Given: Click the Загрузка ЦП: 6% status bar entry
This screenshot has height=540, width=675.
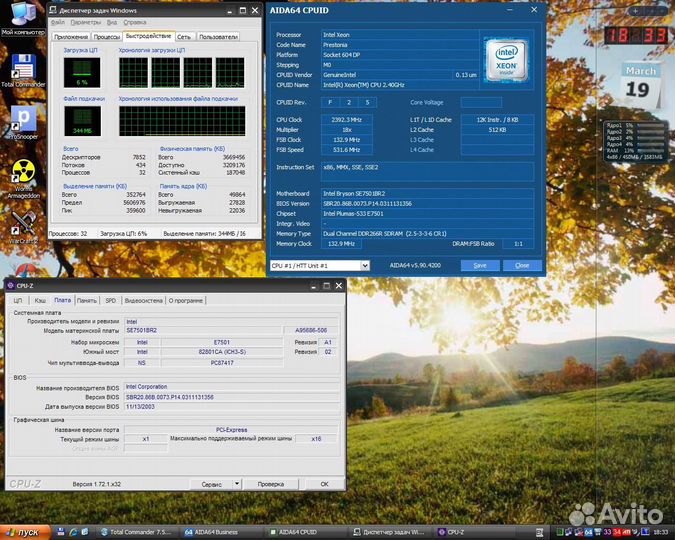Looking at the screenshot, I should tap(124, 233).
